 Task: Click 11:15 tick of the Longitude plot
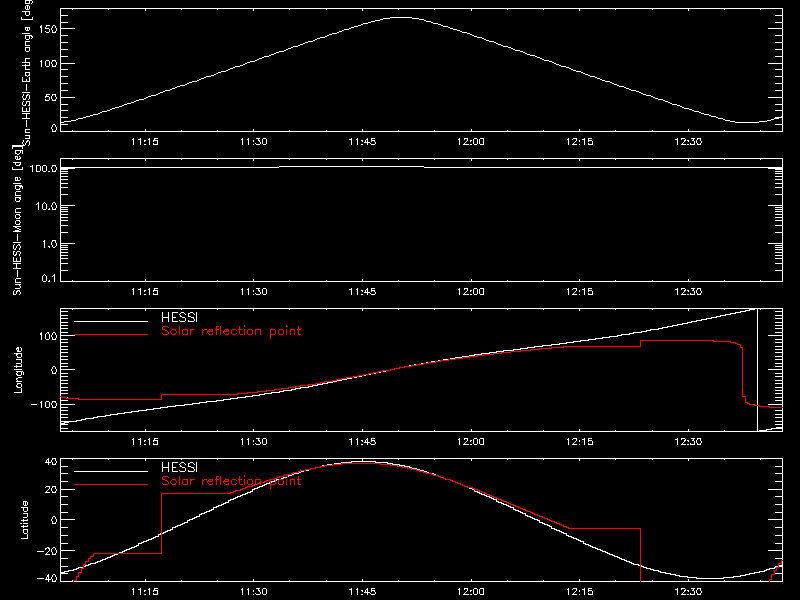click(x=145, y=442)
